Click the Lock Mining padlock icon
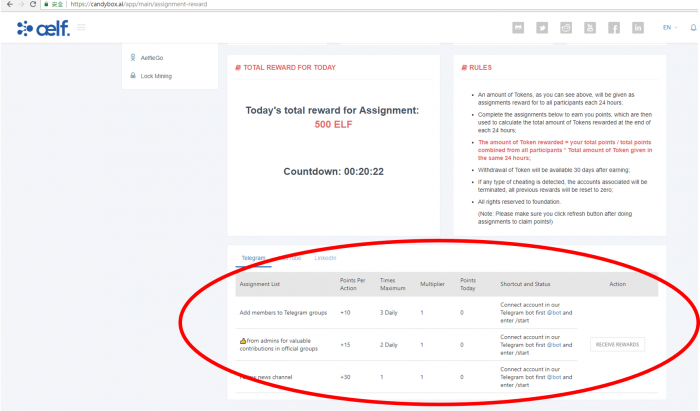Screen dimensions: 700x411 pos(133,75)
